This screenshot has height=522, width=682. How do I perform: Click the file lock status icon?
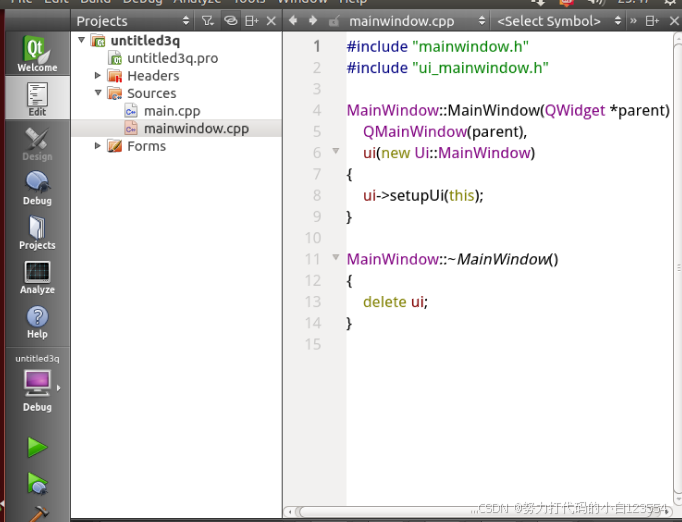(334, 21)
